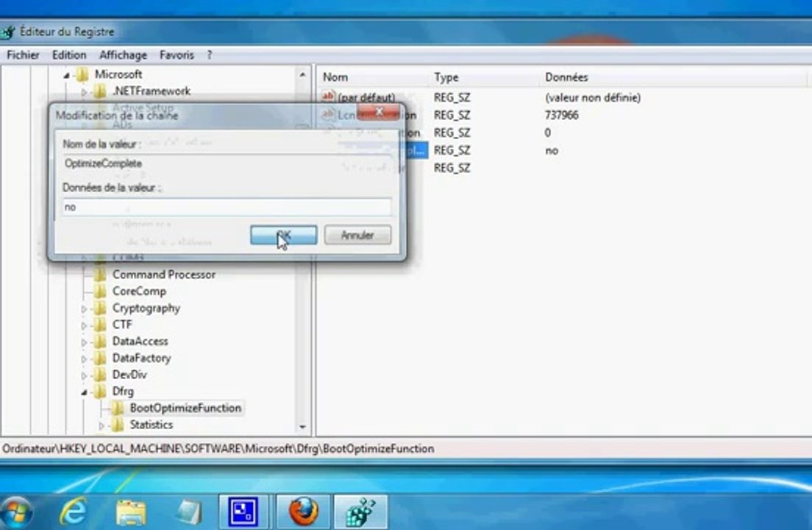Open the Windows Start menu
This screenshot has height=530, width=812.
pyautogui.click(x=15, y=512)
